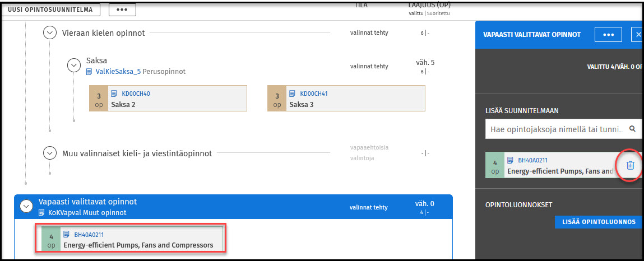Click trash icon to remove BH40A0211
The image size is (644, 261).
[630, 165]
